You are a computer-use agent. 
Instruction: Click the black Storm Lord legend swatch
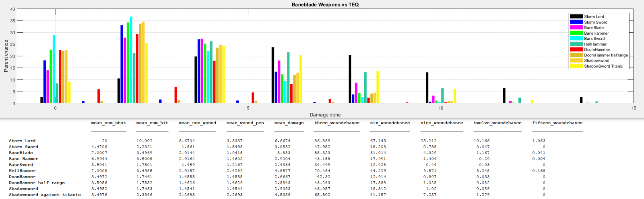[576, 17]
